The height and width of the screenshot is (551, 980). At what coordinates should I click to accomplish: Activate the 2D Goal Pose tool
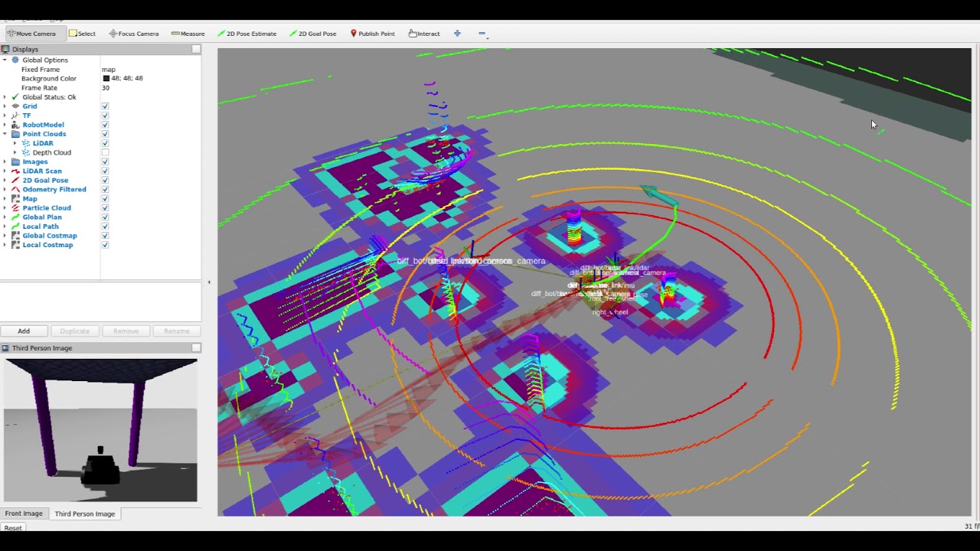click(312, 34)
